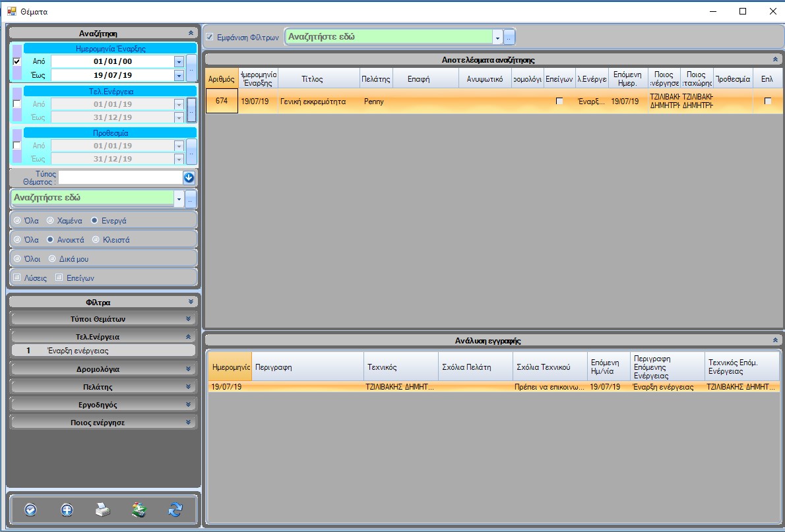Enable the Τελ.Ενέργεια date filter checkbox
The image size is (785, 532).
pyautogui.click(x=17, y=104)
